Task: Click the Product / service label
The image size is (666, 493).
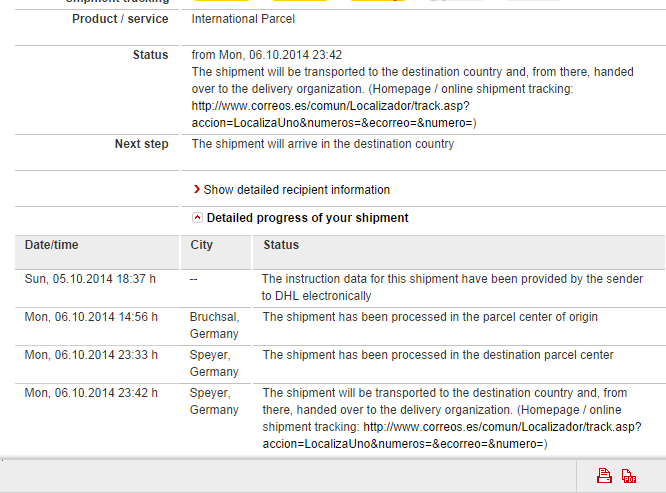Action: tap(120, 19)
